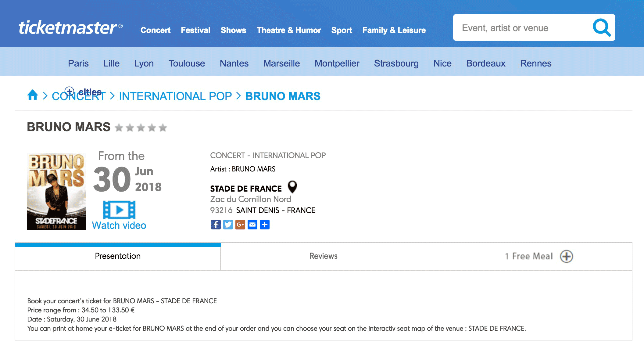
Task: Click the Artist : BRUNO MARS text
Action: pos(243,169)
